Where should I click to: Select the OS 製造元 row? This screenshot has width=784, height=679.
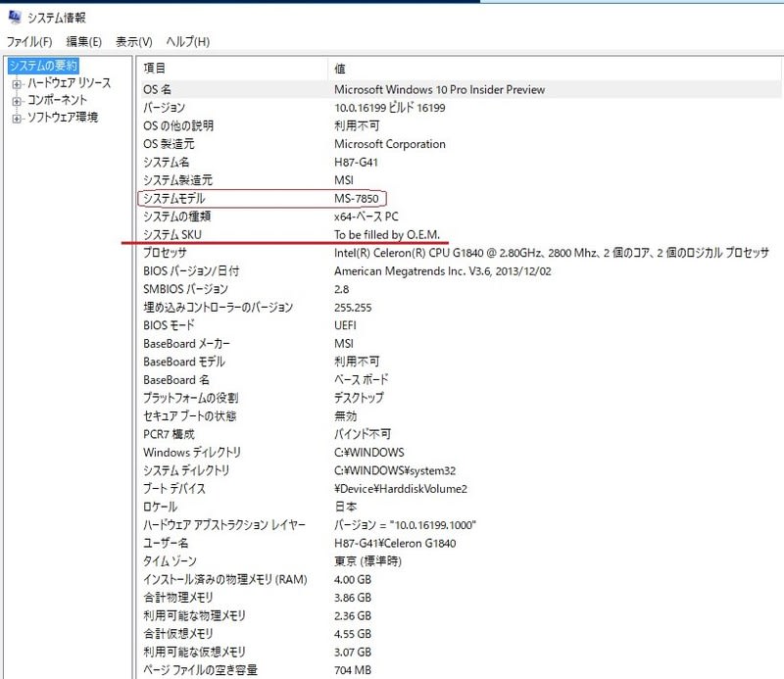click(461, 144)
